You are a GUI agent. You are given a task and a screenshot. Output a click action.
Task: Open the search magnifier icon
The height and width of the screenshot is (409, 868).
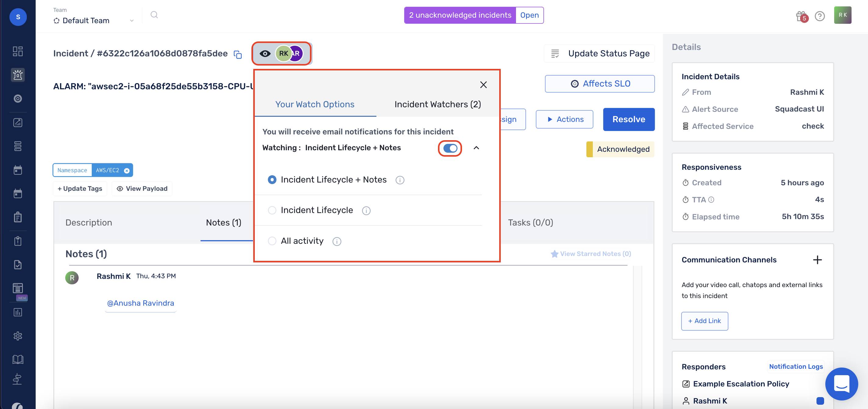coord(154,15)
